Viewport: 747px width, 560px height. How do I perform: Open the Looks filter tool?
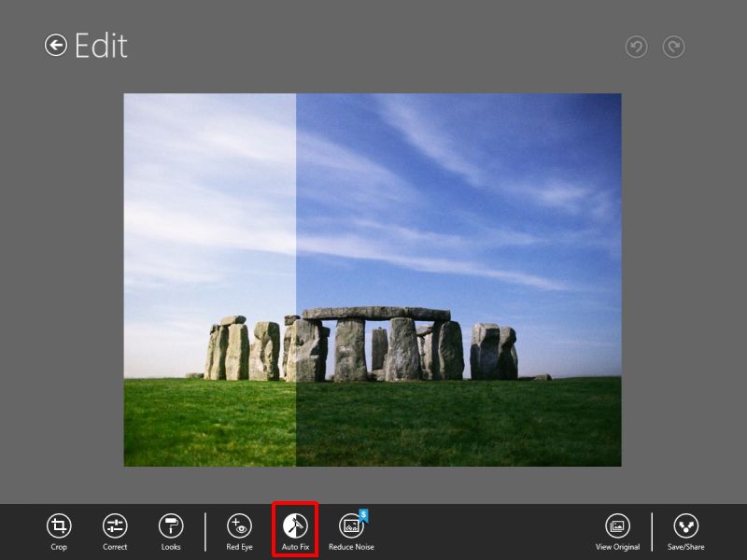171,532
